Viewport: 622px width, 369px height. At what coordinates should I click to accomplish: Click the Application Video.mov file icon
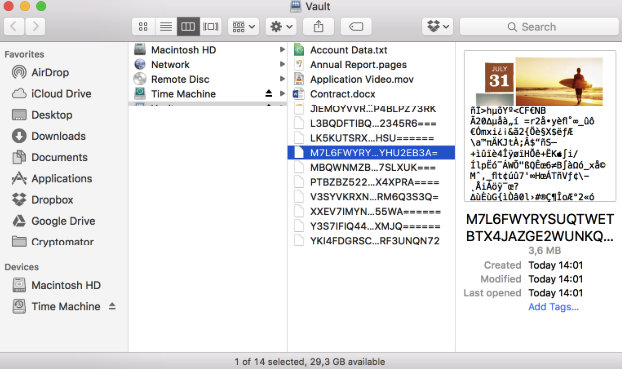299,79
